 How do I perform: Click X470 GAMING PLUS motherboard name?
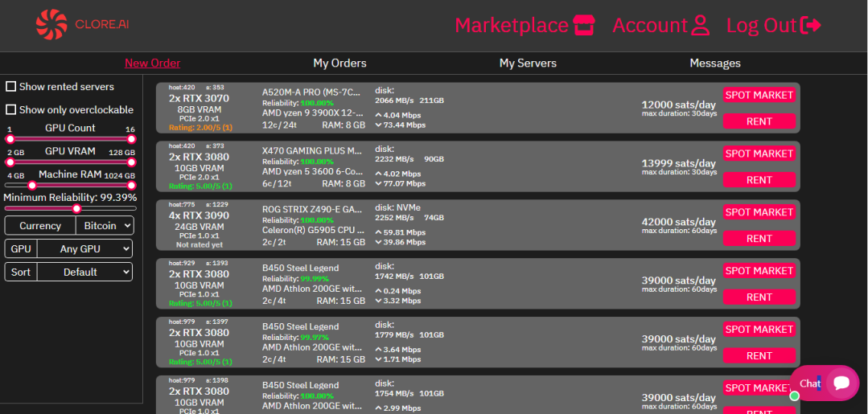tap(314, 150)
